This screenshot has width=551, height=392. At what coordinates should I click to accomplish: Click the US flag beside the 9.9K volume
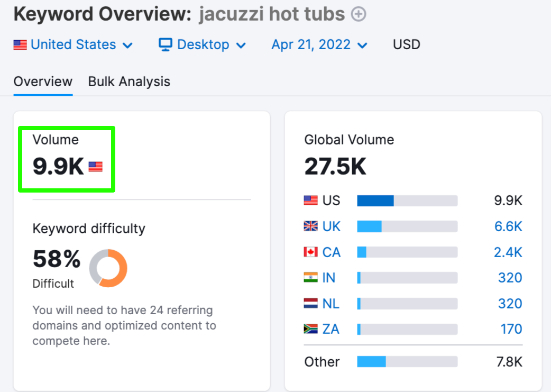pos(95,167)
